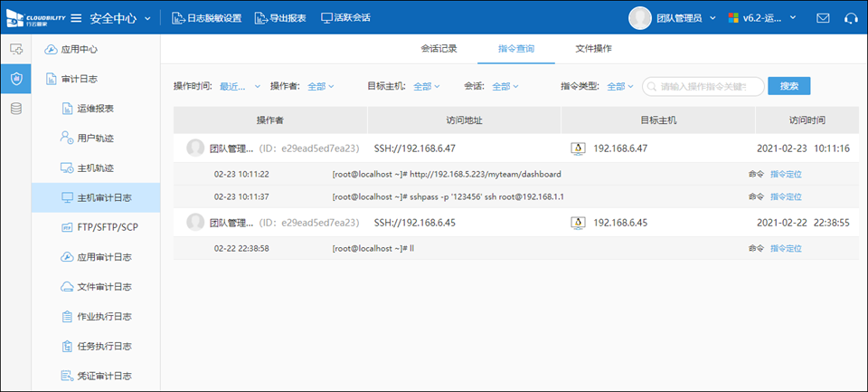Viewport: 868px width, 392px height.
Task: Click the command keyword search input field
Action: point(705,86)
